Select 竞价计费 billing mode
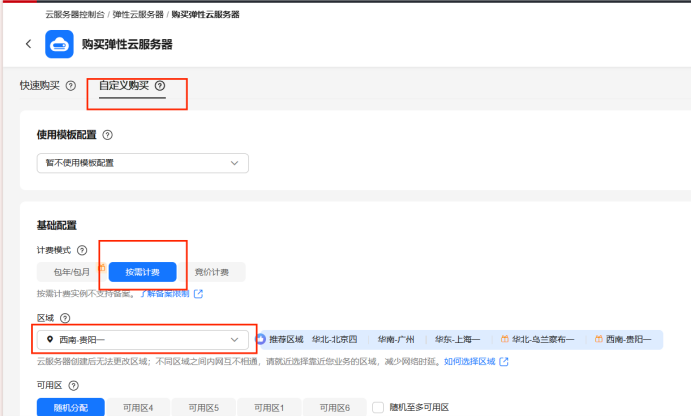The image size is (692, 417). [212, 272]
